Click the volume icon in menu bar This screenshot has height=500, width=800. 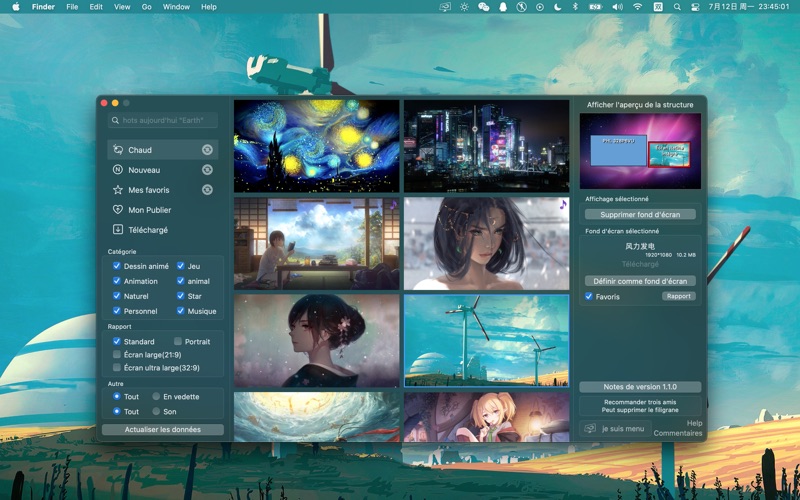pyautogui.click(x=617, y=7)
